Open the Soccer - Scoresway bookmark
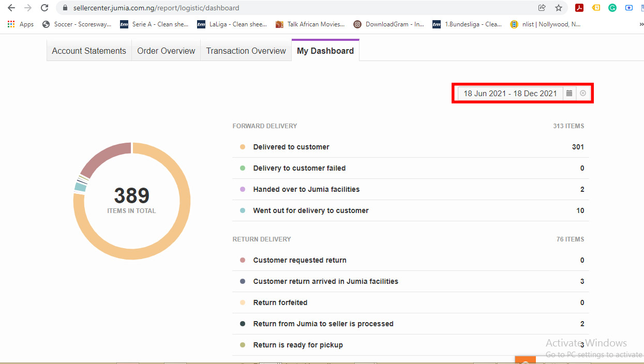The image size is (644, 364). [77, 24]
